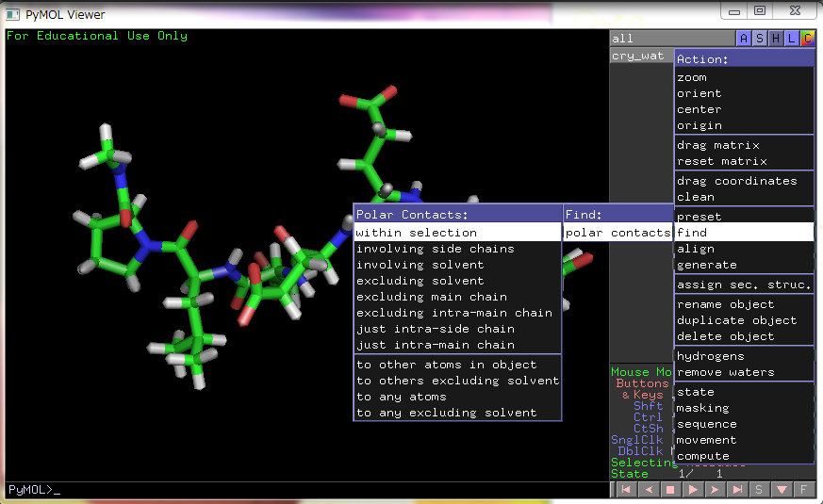The height and width of the screenshot is (504, 823).
Task: Expand the preset submenu
Action: click(x=744, y=217)
